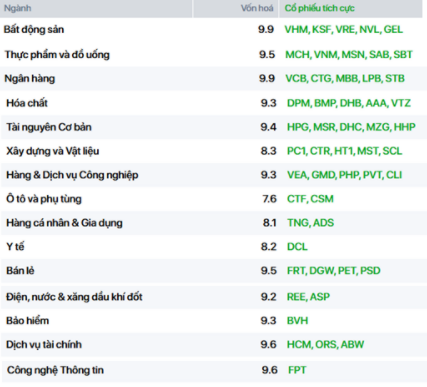Click value 8.1 for Hàng cá nhân & Gia dụng

pyautogui.click(x=270, y=223)
